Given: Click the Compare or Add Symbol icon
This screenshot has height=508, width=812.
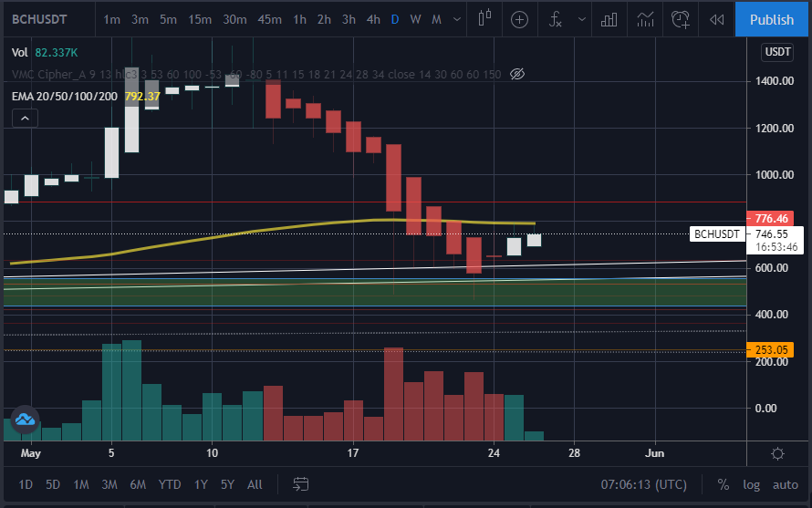Looking at the screenshot, I should coord(519,19).
